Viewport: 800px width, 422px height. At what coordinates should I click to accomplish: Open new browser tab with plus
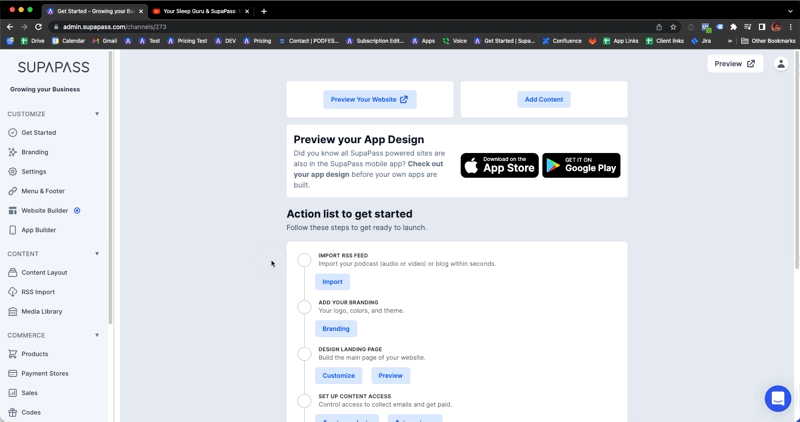pyautogui.click(x=264, y=11)
